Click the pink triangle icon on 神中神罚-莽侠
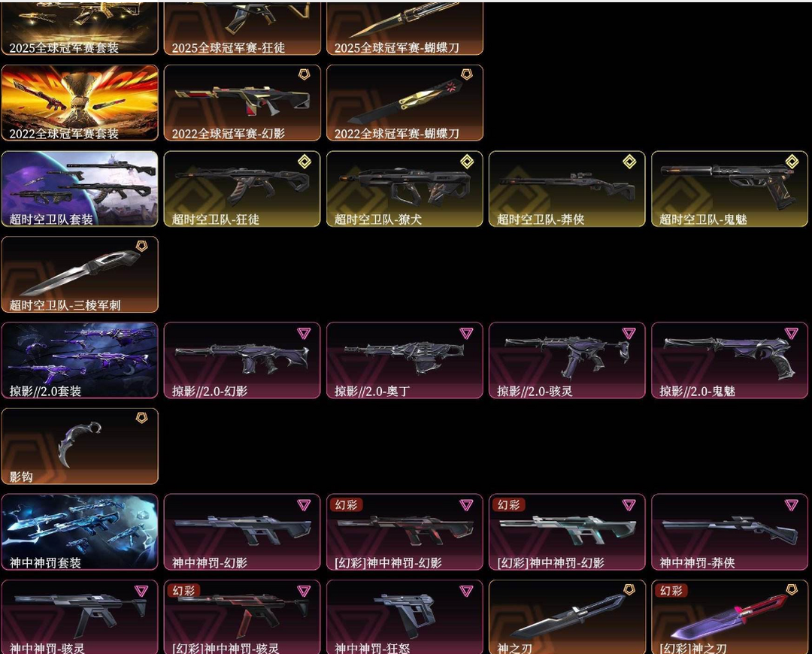The height and width of the screenshot is (654, 812). tap(791, 505)
